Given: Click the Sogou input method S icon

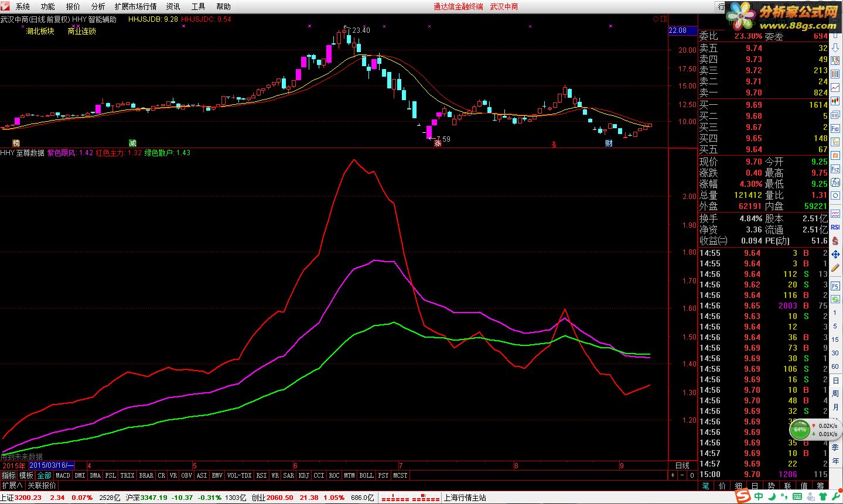Looking at the screenshot, I should (x=743, y=496).
